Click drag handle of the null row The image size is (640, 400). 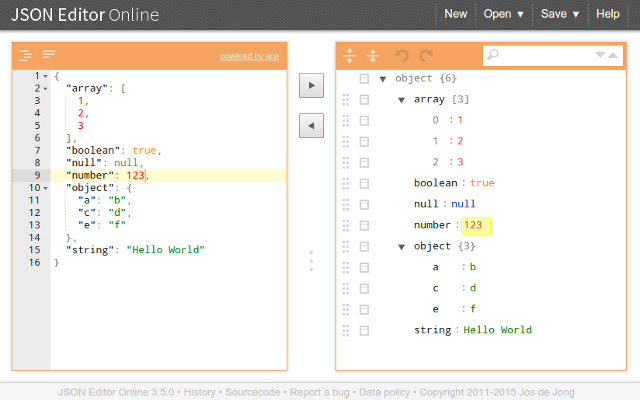point(346,204)
